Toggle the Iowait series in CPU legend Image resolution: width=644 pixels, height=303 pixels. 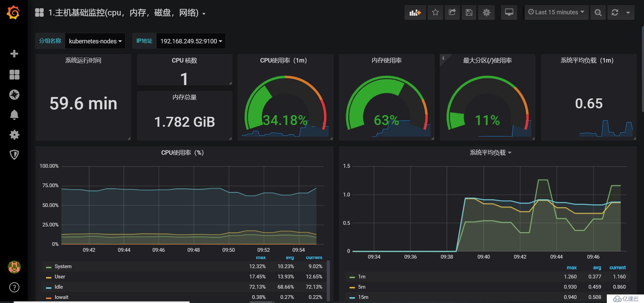pyautogui.click(x=61, y=297)
